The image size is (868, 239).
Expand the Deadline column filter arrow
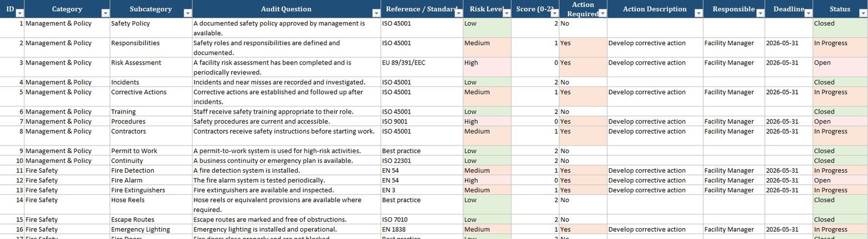808,13
